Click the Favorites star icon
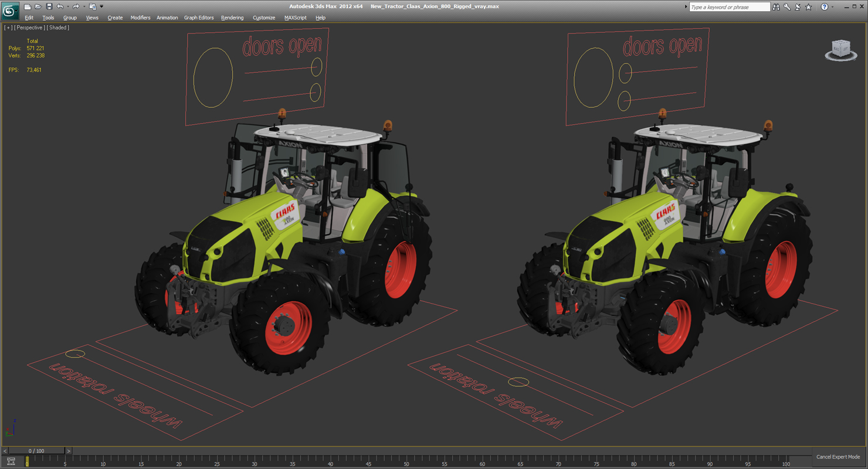The width and height of the screenshot is (868, 469). point(808,7)
